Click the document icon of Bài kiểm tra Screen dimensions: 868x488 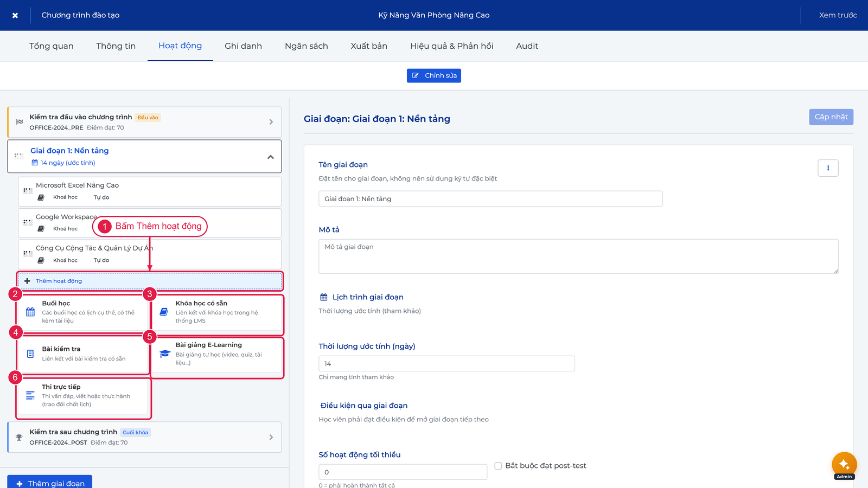click(x=30, y=354)
